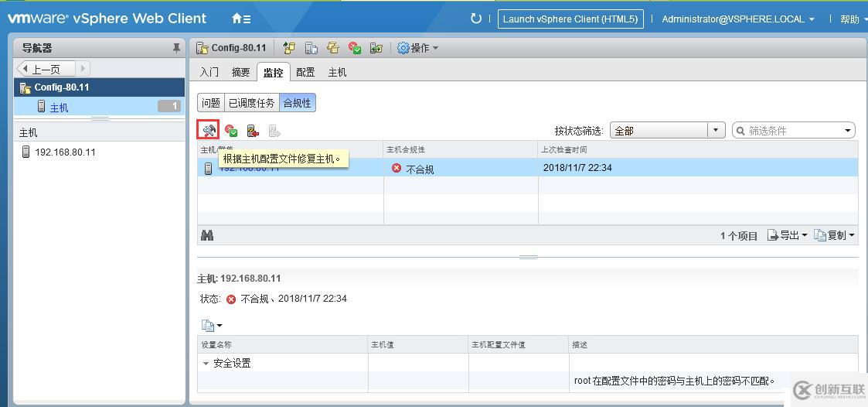Click red error icon next to 状态
This screenshot has height=407, width=868.
point(231,299)
